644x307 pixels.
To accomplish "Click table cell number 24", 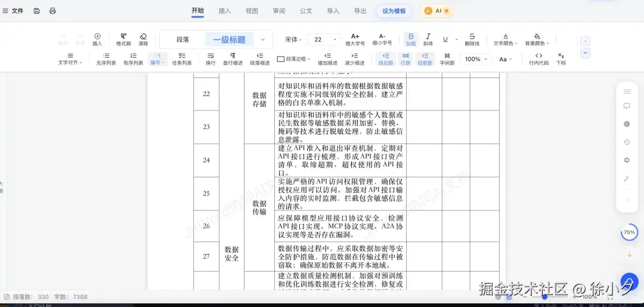I will (x=206, y=160).
